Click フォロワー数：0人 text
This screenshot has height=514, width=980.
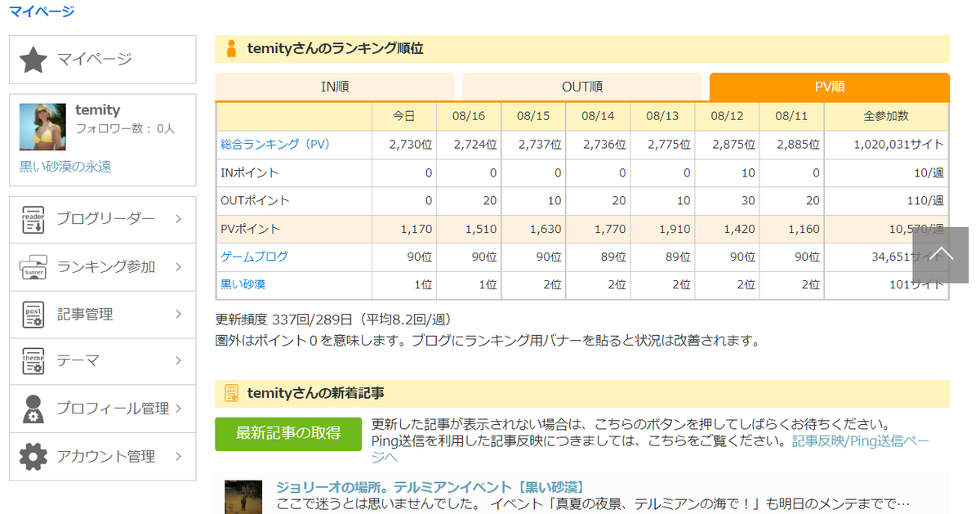[x=125, y=129]
